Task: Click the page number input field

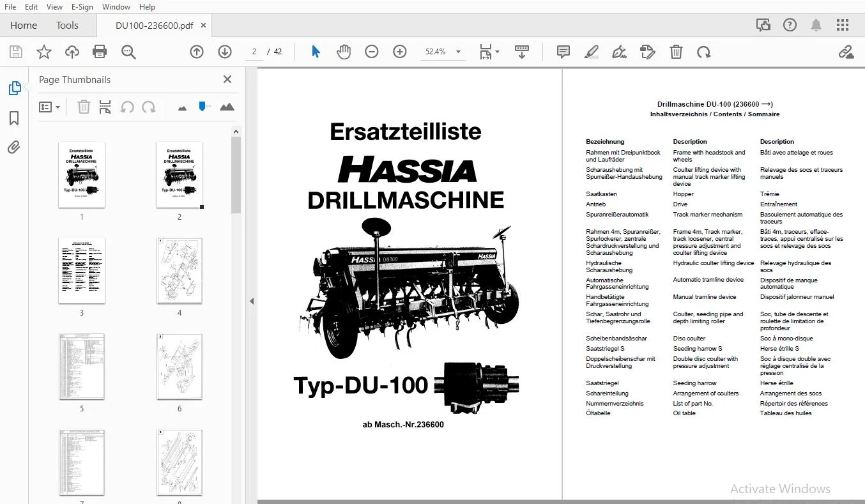Action: pyautogui.click(x=254, y=52)
